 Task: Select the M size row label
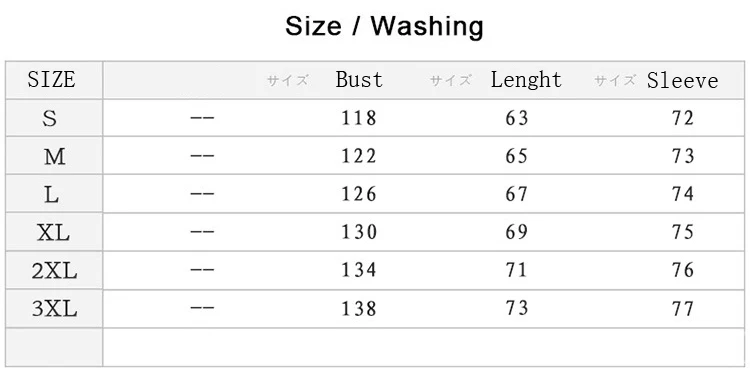click(x=55, y=156)
